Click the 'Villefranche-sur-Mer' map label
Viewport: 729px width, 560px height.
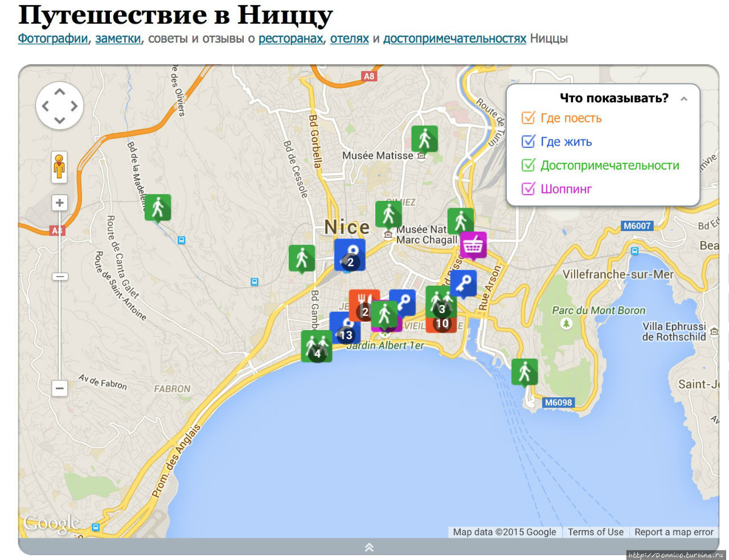click(x=618, y=274)
